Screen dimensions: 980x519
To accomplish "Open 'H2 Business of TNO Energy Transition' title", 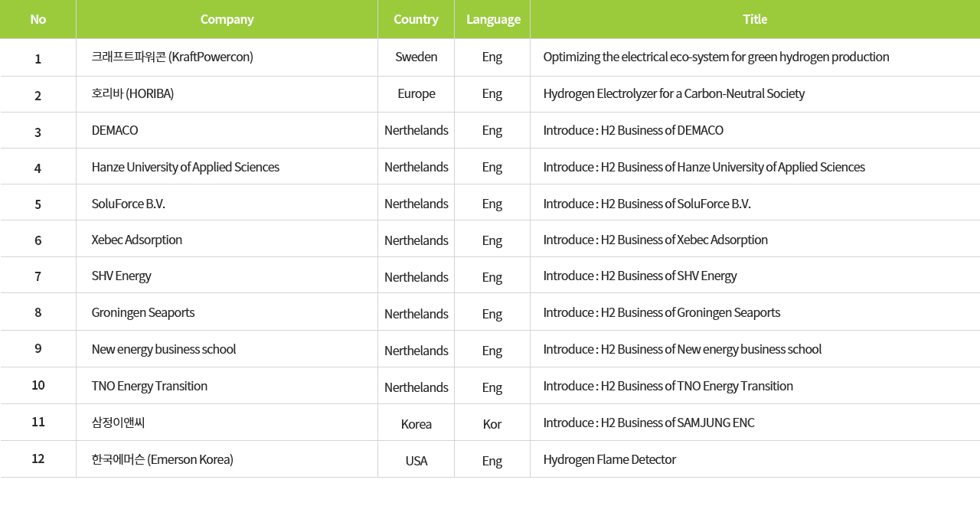I will (668, 386).
